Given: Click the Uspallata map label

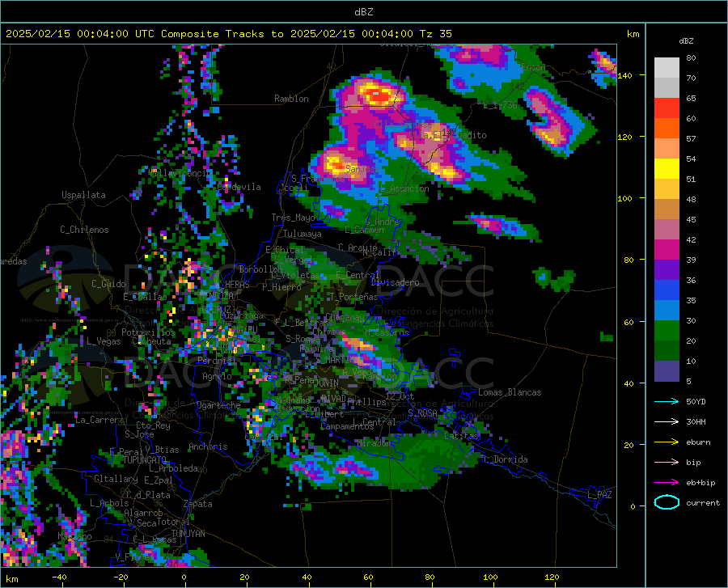Looking at the screenshot, I should (83, 195).
